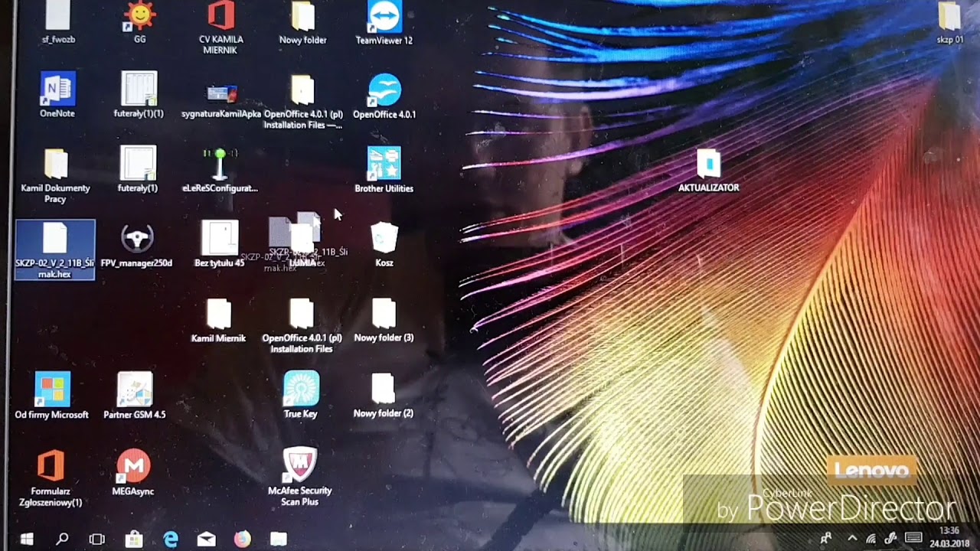The image size is (980, 551).
Task: Select CV KAMILA MIERNIK Office document
Action: [221, 27]
